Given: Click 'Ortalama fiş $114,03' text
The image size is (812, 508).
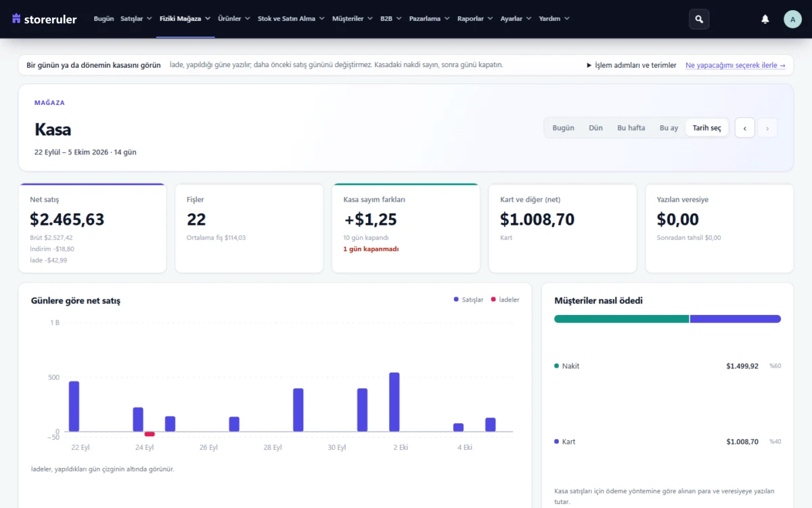Looking at the screenshot, I should pos(217,238).
